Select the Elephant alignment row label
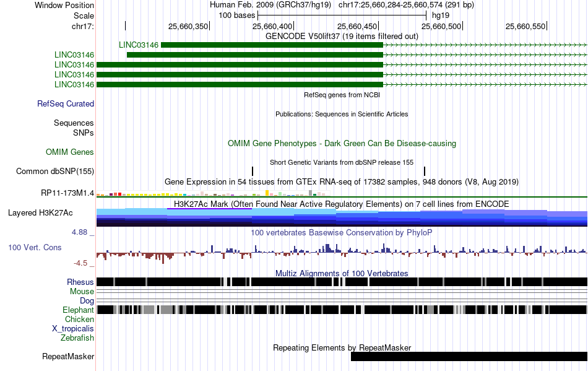Viewport: 588px width, 371px height. coord(79,310)
